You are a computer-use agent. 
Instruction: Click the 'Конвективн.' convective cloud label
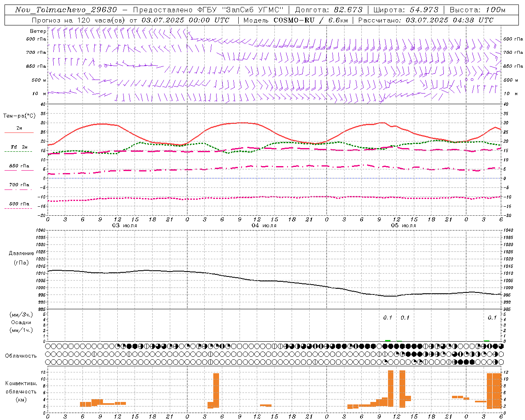point(21,383)
